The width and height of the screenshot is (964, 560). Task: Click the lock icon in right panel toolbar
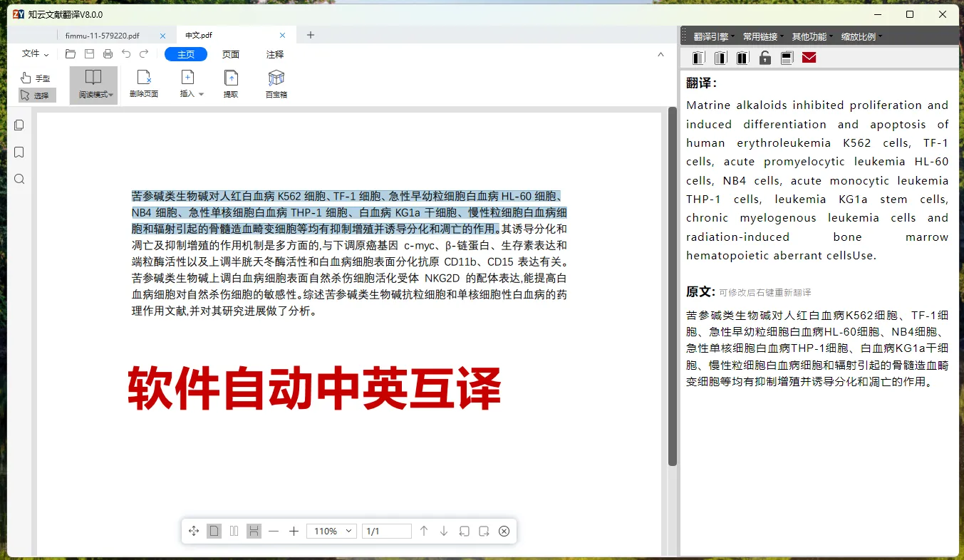tap(765, 58)
